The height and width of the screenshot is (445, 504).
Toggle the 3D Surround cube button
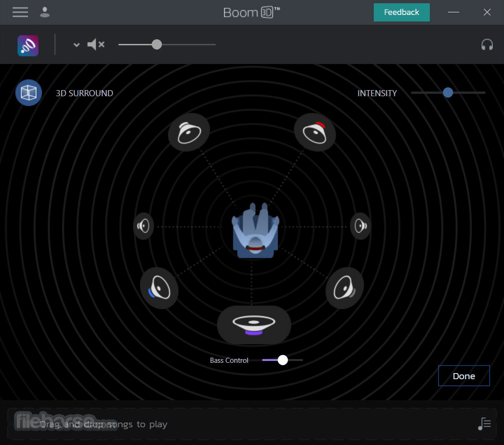click(x=28, y=92)
